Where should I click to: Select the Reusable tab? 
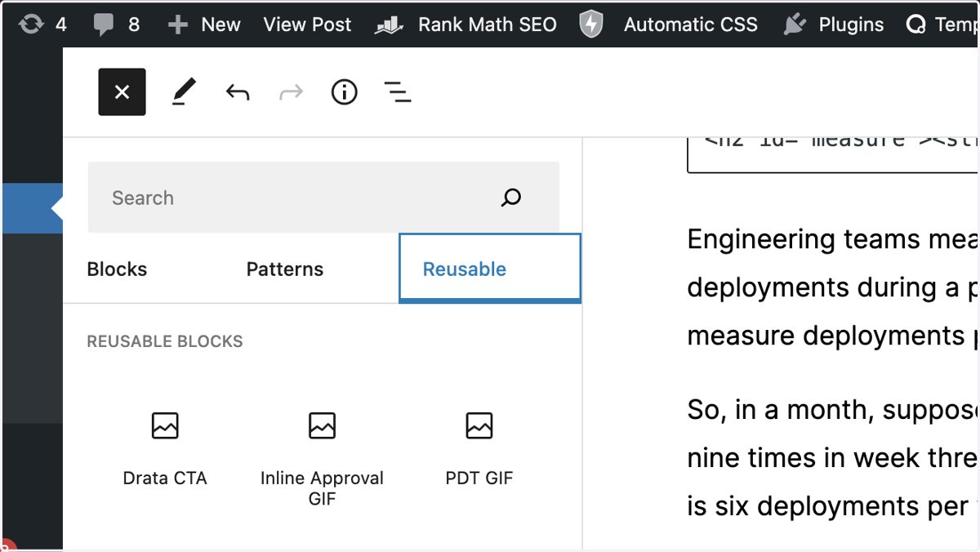pyautogui.click(x=490, y=269)
